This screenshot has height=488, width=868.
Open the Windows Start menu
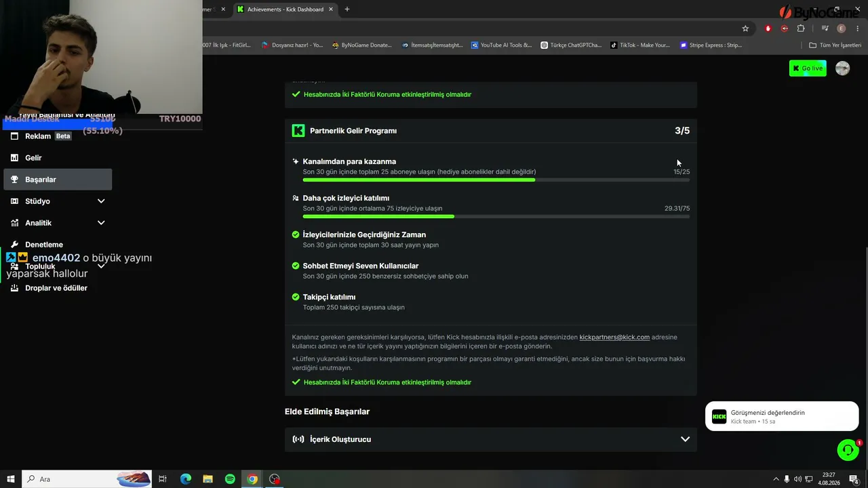11,479
